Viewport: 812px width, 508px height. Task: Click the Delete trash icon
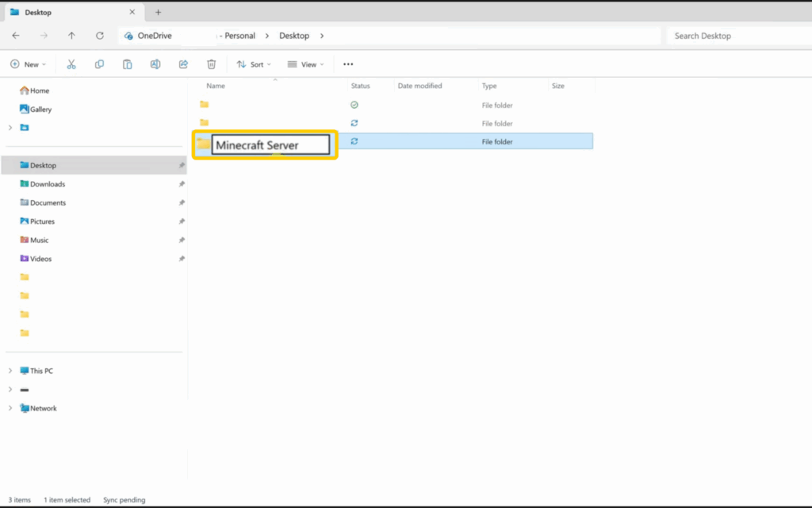point(211,64)
